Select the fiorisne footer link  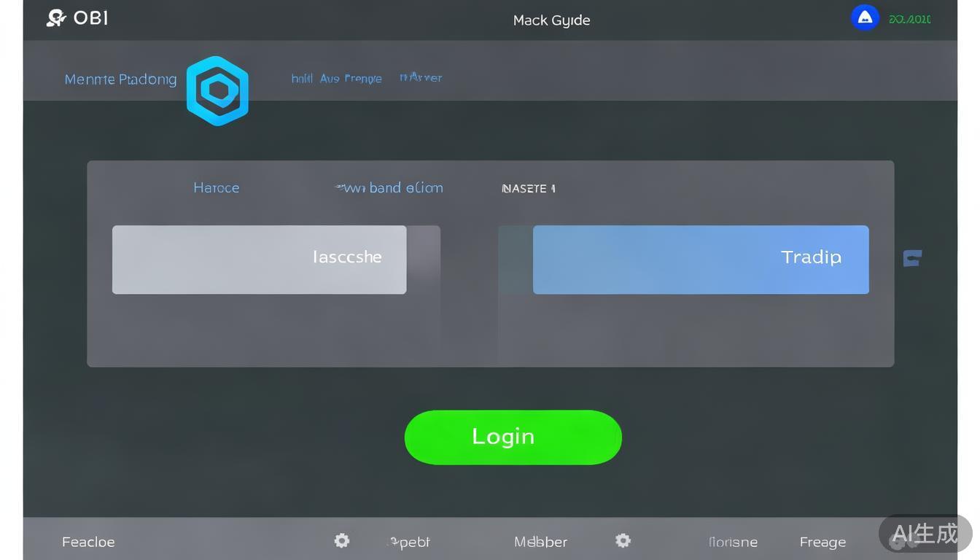(733, 542)
